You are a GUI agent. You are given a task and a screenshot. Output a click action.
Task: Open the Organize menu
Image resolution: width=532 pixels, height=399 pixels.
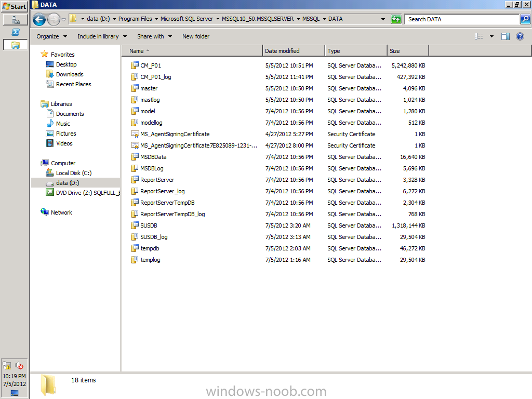51,36
